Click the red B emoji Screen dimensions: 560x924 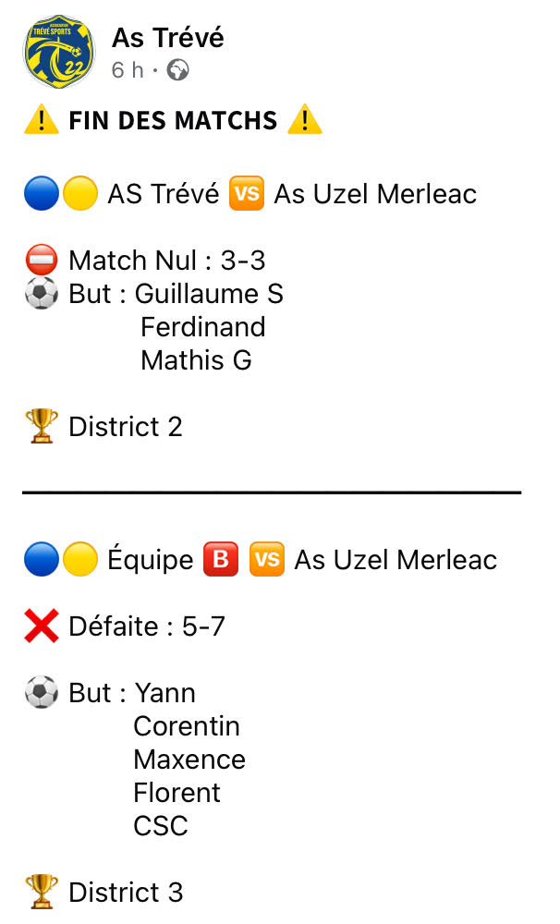[x=221, y=560]
